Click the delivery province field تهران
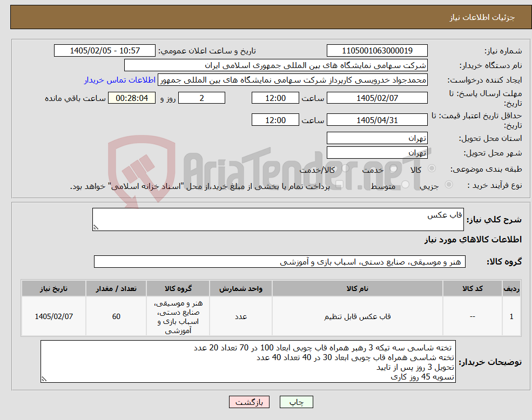The image size is (532, 420). tap(377, 138)
